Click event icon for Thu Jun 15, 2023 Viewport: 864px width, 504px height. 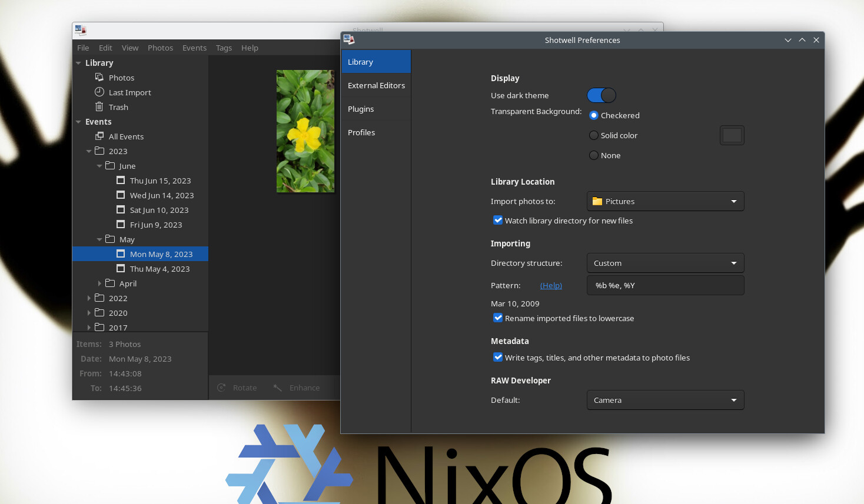121,180
